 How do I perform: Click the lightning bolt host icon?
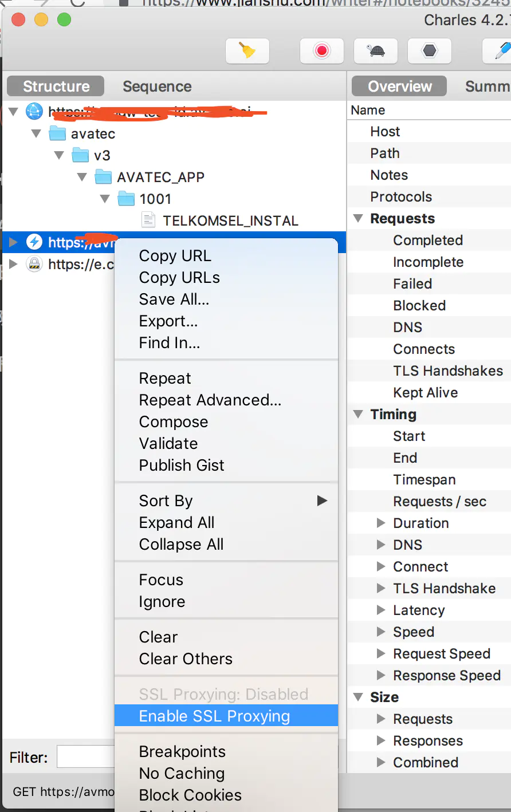click(x=34, y=242)
